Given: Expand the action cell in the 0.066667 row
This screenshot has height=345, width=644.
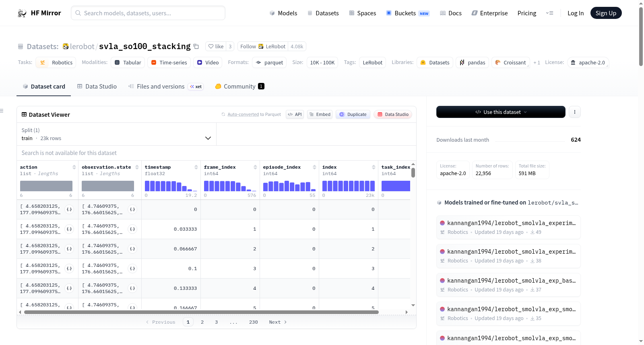Looking at the screenshot, I should point(69,249).
